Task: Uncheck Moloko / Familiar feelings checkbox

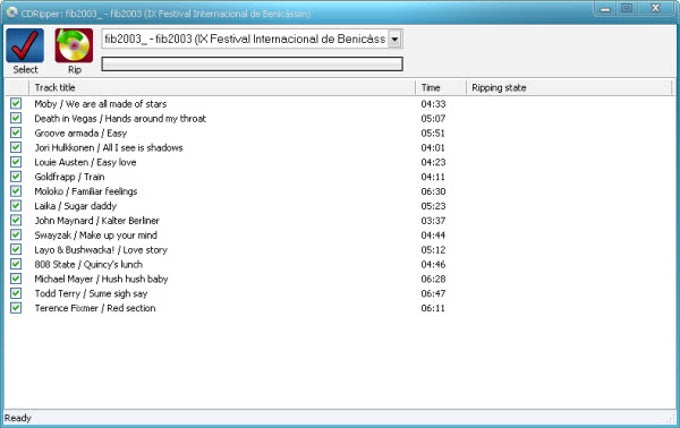Action: (x=16, y=191)
